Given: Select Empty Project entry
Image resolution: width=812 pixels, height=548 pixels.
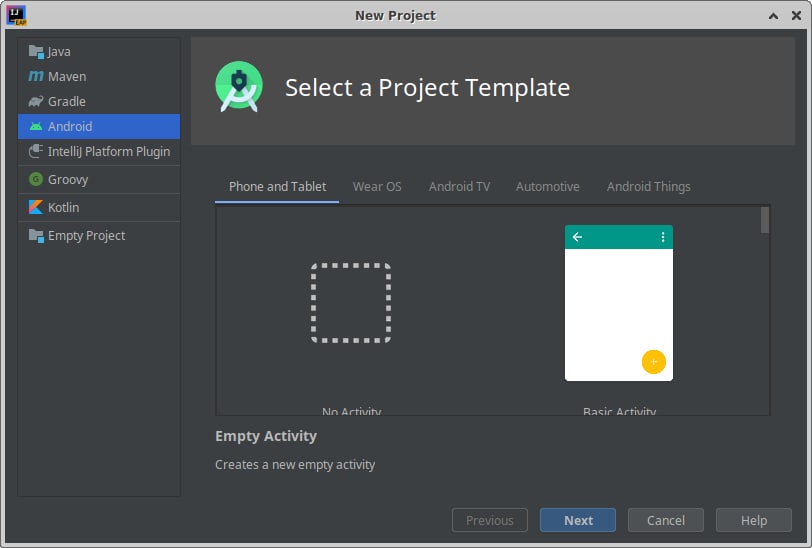Looking at the screenshot, I should (99, 236).
